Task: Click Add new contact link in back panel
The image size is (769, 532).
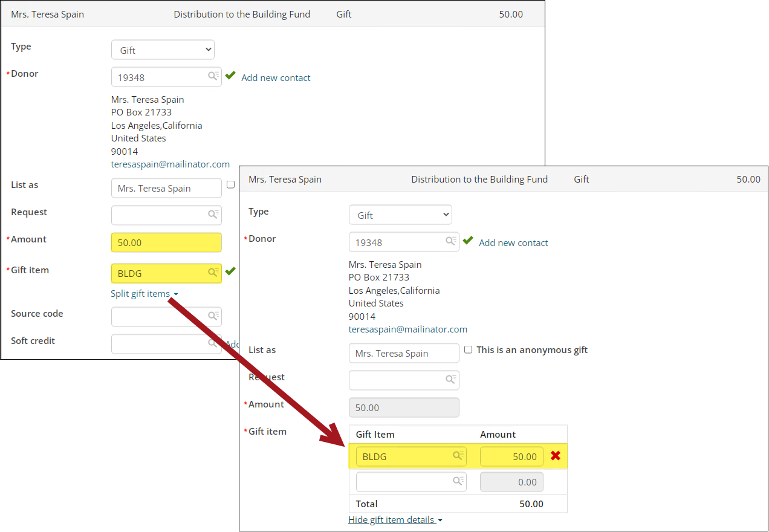Action: (x=276, y=77)
